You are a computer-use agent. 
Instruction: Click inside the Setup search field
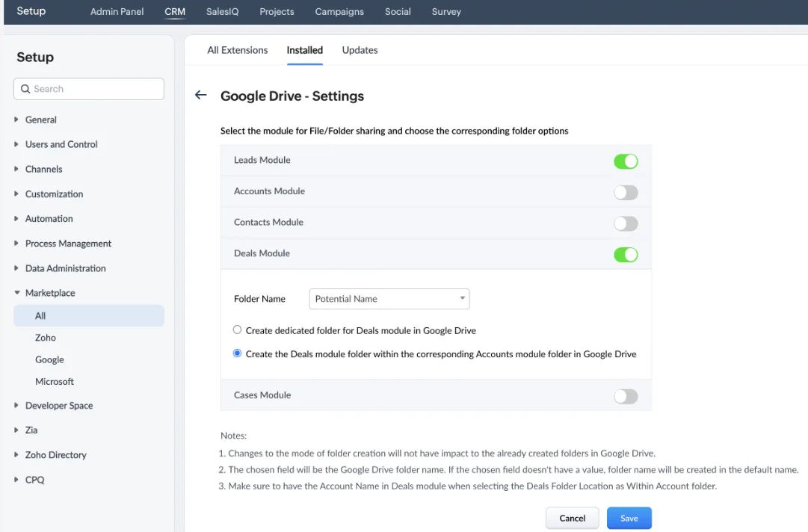(90, 89)
